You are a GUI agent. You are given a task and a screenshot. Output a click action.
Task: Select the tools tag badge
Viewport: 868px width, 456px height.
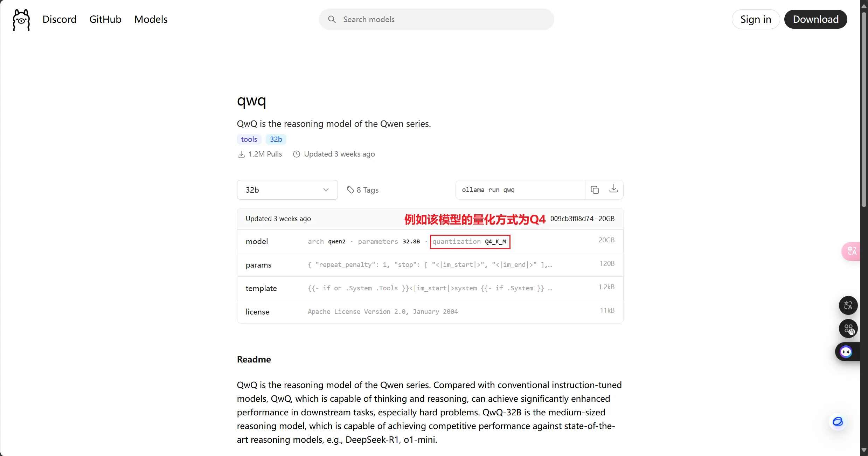point(249,139)
